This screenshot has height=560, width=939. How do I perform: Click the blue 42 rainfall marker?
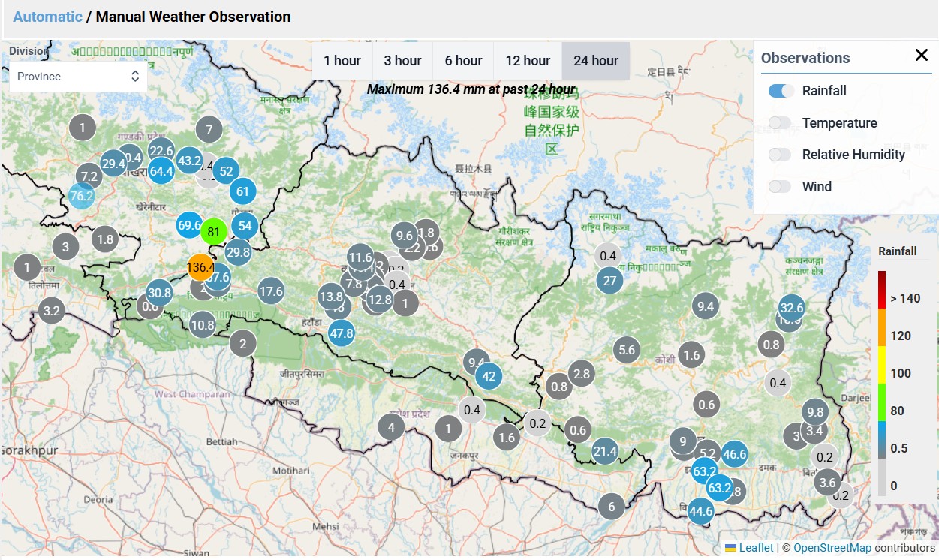489,376
